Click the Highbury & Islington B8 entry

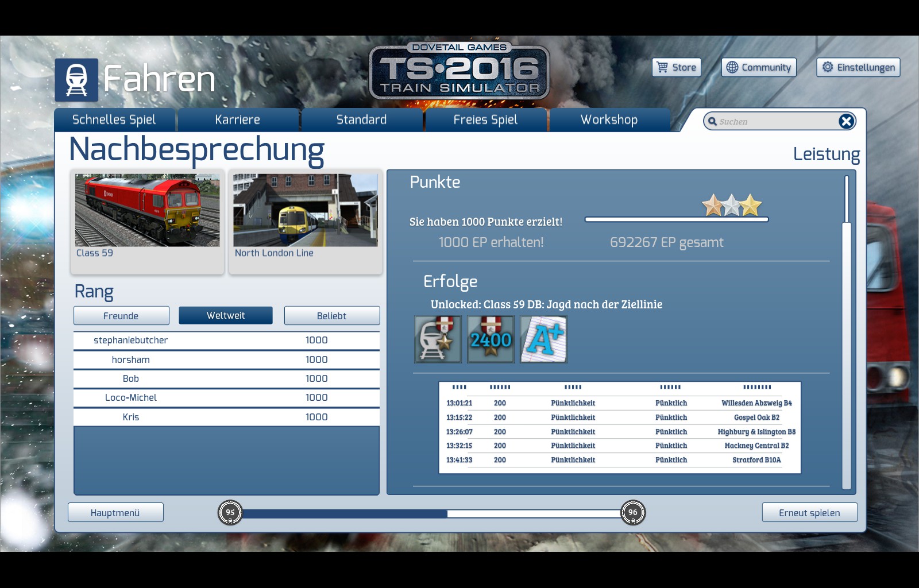pos(756,432)
